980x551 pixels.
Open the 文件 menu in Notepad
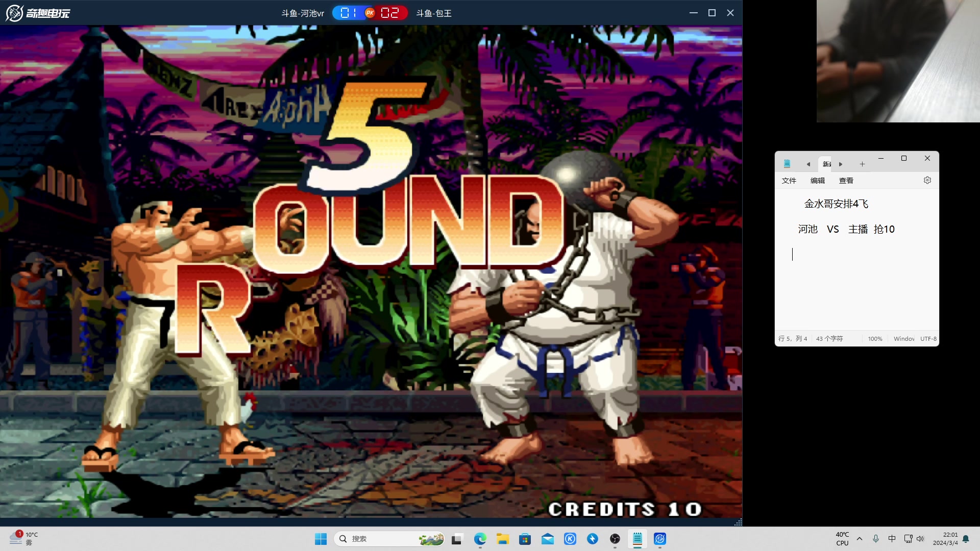click(789, 181)
